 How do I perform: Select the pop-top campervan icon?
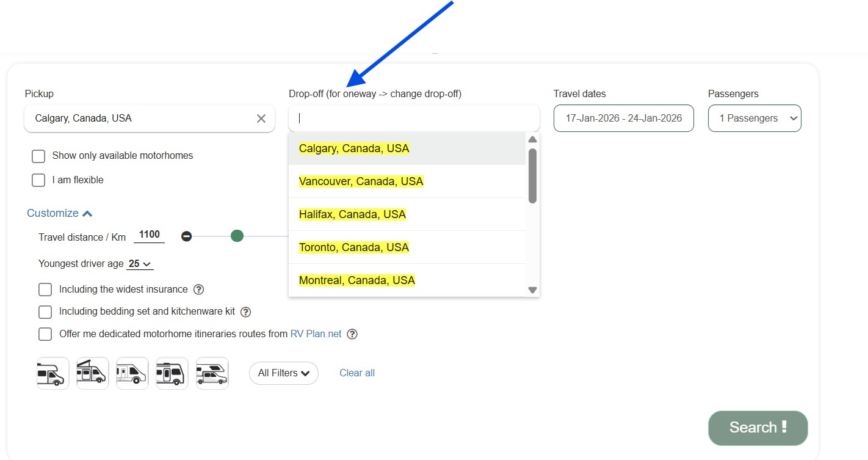(93, 373)
